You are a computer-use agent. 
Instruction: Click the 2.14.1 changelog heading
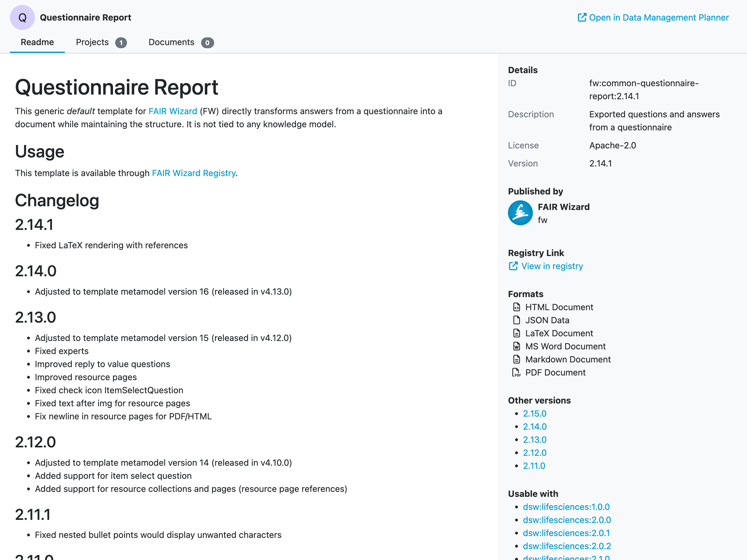tap(34, 225)
